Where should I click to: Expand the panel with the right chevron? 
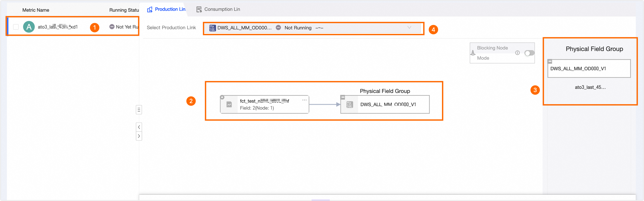[x=139, y=136]
